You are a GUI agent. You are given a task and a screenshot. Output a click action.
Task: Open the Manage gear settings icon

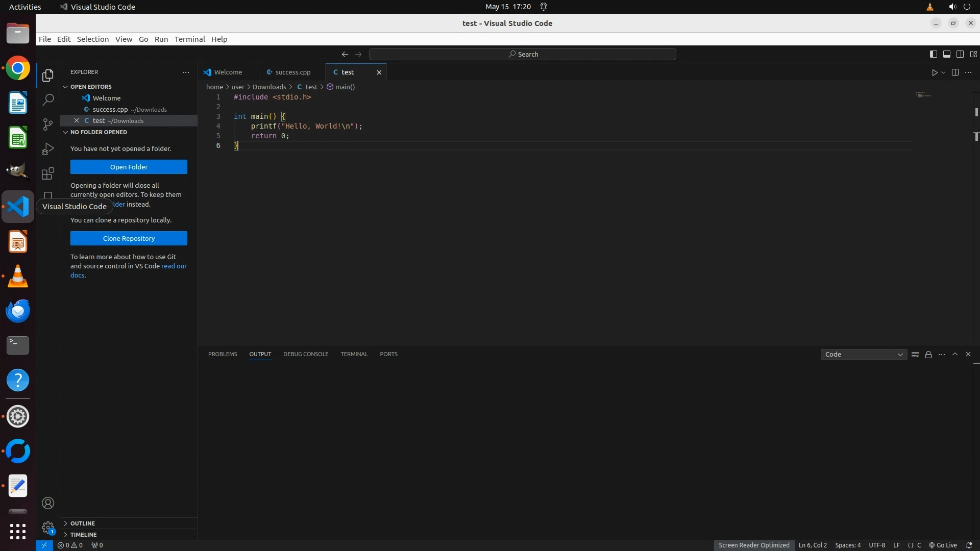48,527
